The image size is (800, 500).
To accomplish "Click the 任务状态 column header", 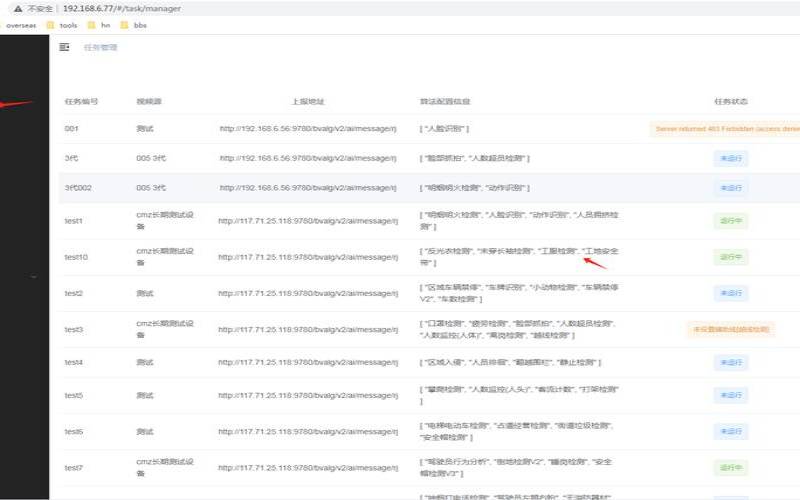I will click(x=731, y=102).
